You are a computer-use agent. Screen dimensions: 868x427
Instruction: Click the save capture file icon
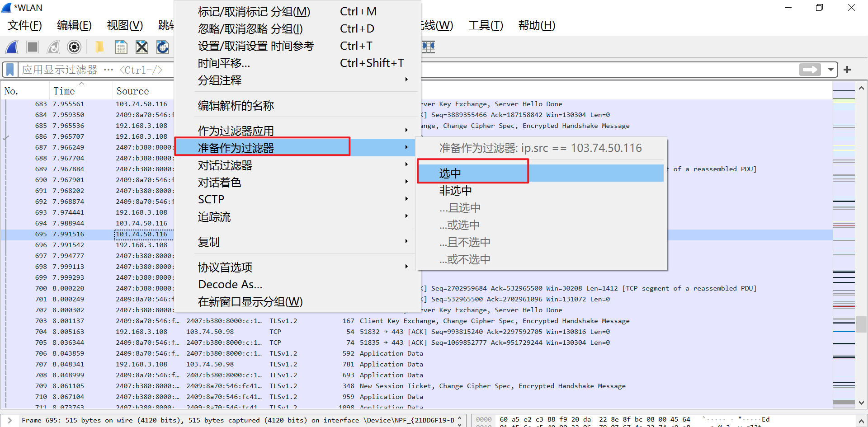click(121, 47)
